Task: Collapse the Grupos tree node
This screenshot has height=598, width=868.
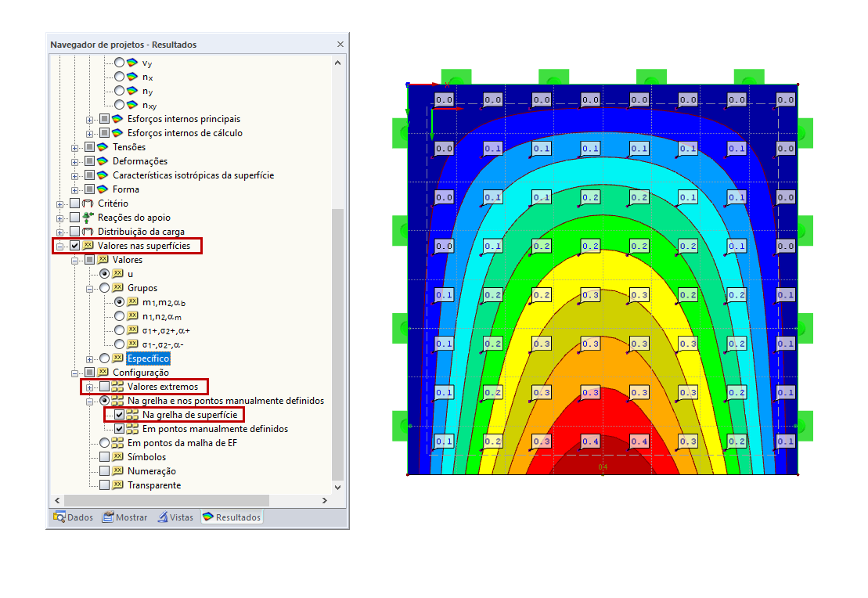Action: tap(90, 289)
